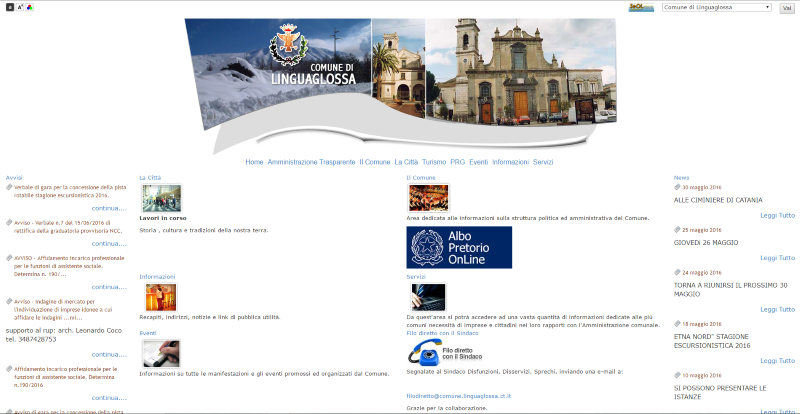The height and width of the screenshot is (414, 800).
Task: Click the church photo in the header banner
Action: tap(520, 71)
